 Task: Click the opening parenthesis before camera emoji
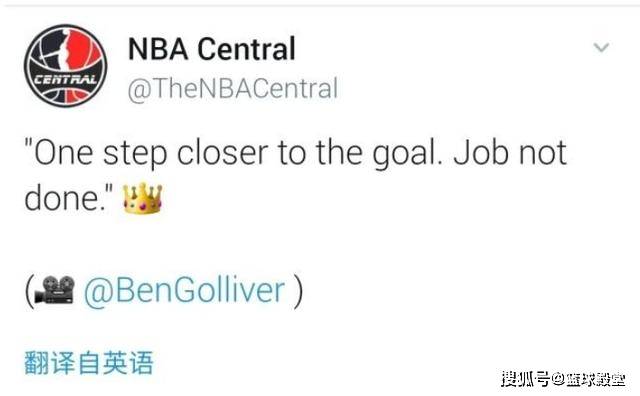pos(29,291)
